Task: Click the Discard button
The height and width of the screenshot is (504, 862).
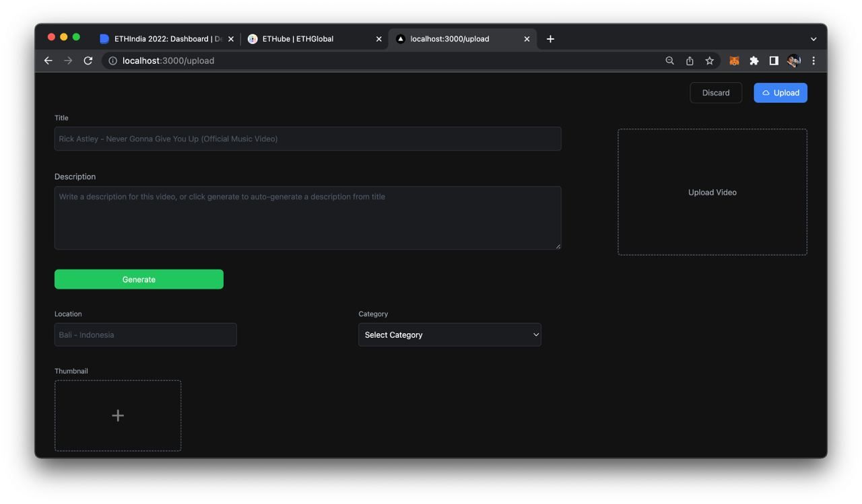Action: coord(716,93)
